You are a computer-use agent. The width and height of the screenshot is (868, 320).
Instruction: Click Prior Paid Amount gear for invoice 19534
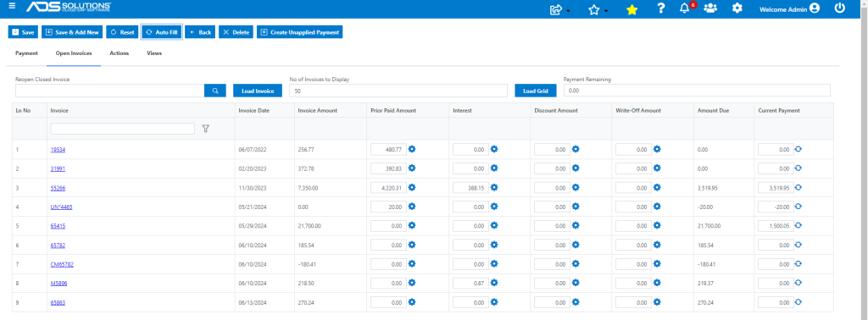coord(412,149)
